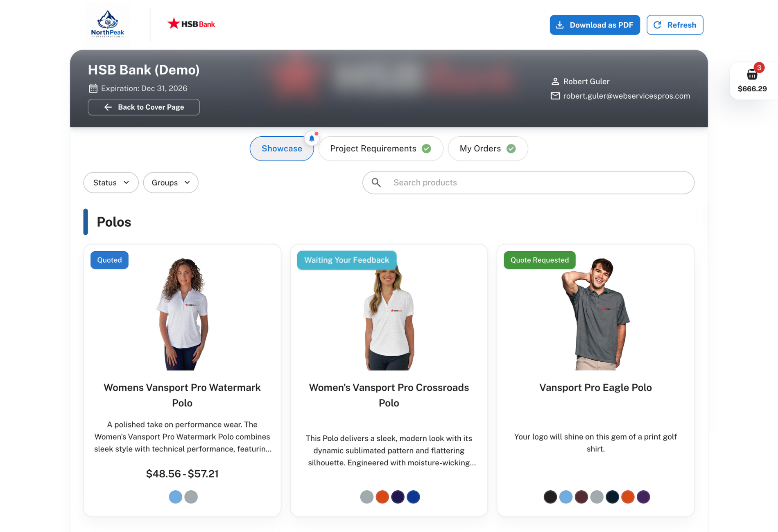The width and height of the screenshot is (778, 532).
Task: Click the "Polos" section heading
Action: (114, 222)
